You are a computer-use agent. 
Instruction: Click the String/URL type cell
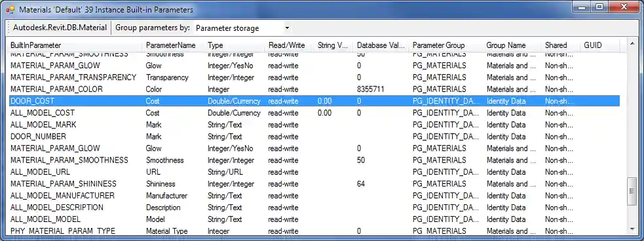click(225, 172)
